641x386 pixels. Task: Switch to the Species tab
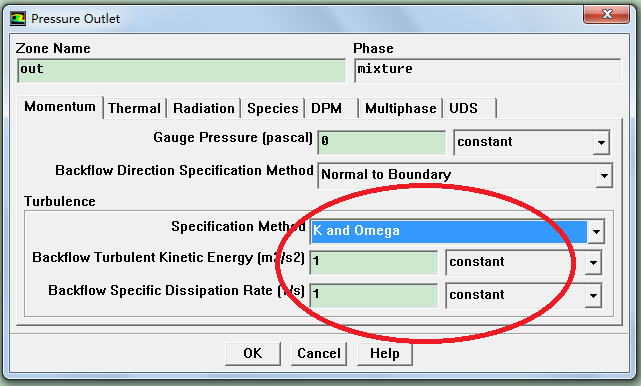pyautogui.click(x=273, y=108)
